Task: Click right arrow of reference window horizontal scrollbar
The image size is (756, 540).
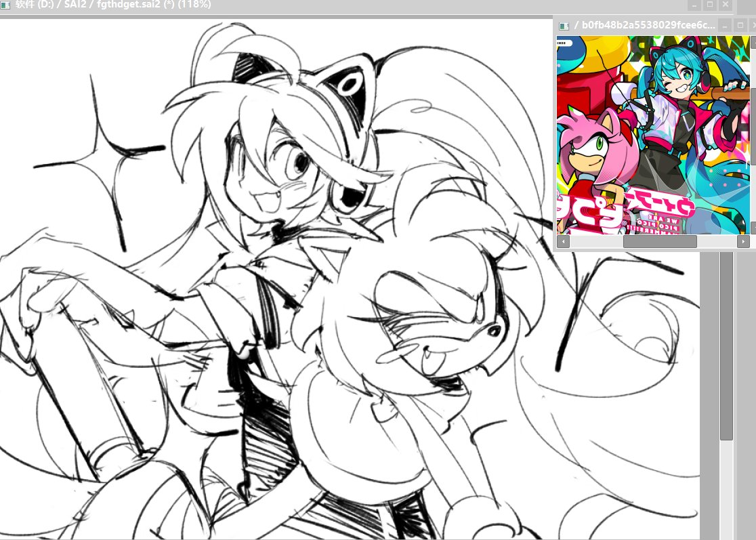Action: 743,242
